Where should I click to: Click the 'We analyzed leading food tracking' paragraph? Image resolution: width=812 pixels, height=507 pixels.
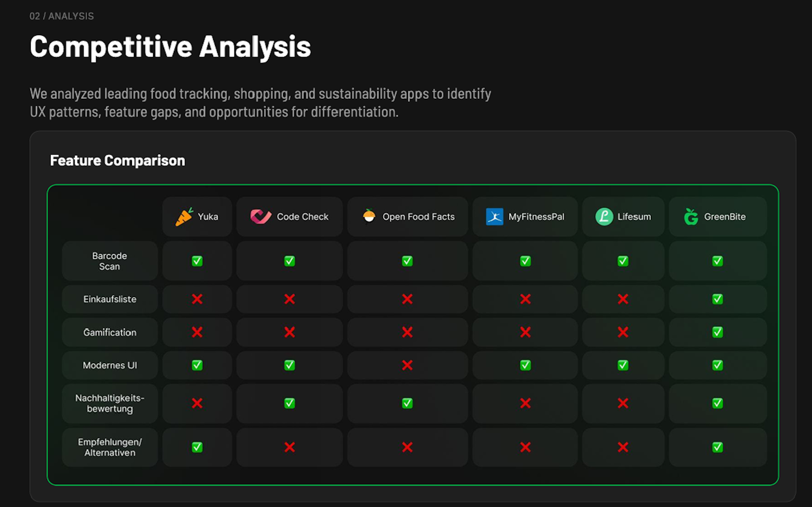tap(260, 102)
